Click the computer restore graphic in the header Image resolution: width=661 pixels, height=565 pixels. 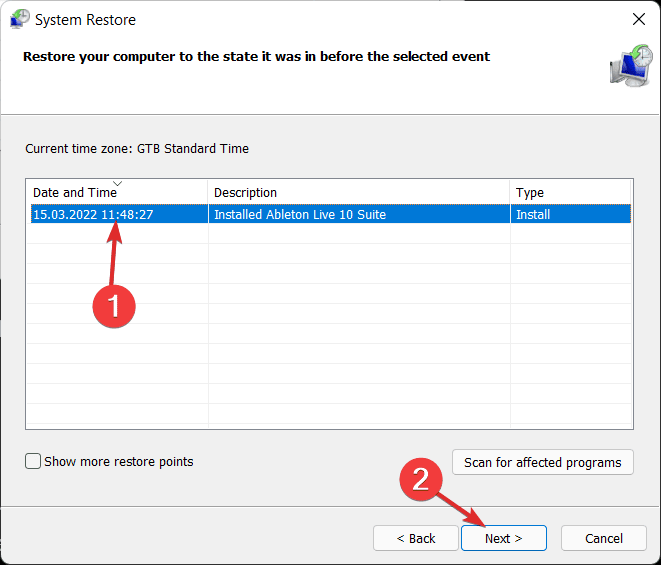click(x=630, y=64)
